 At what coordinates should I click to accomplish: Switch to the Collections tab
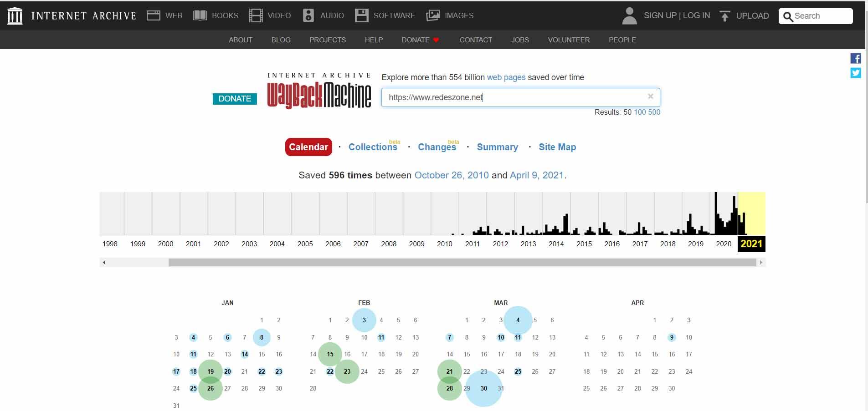click(373, 147)
